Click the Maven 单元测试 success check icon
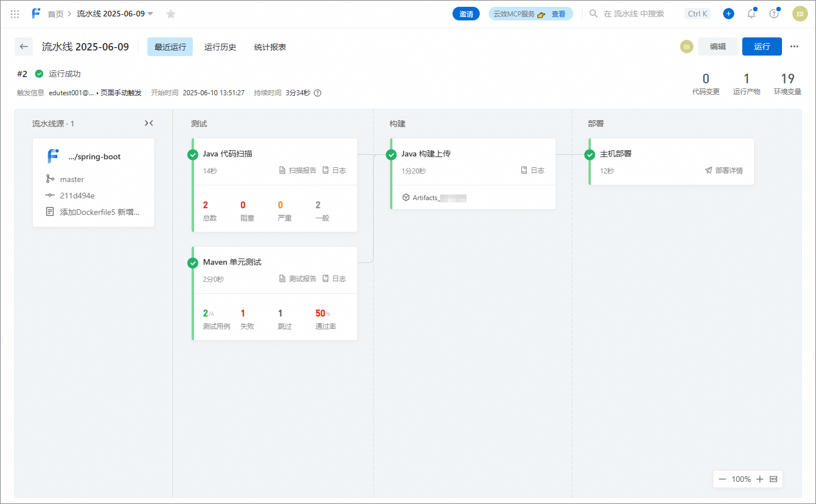 coord(193,263)
